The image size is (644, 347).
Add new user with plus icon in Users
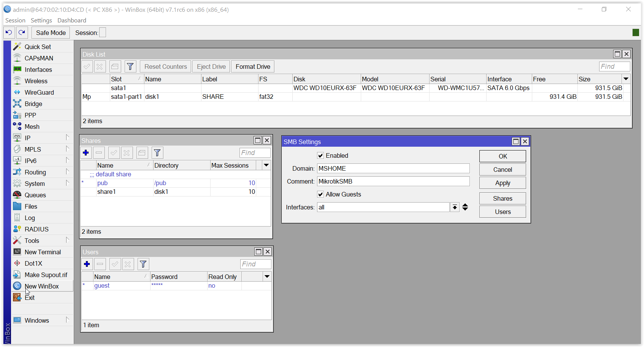pos(87,264)
